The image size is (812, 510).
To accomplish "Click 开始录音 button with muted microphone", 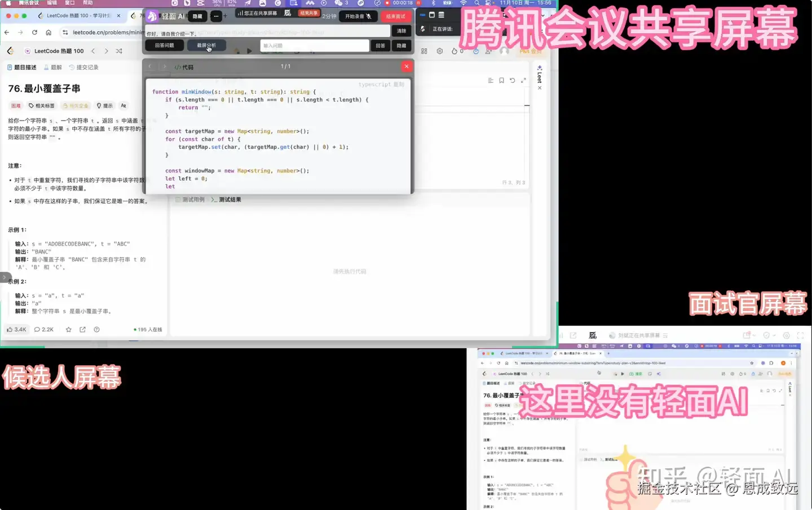I will click(x=358, y=16).
